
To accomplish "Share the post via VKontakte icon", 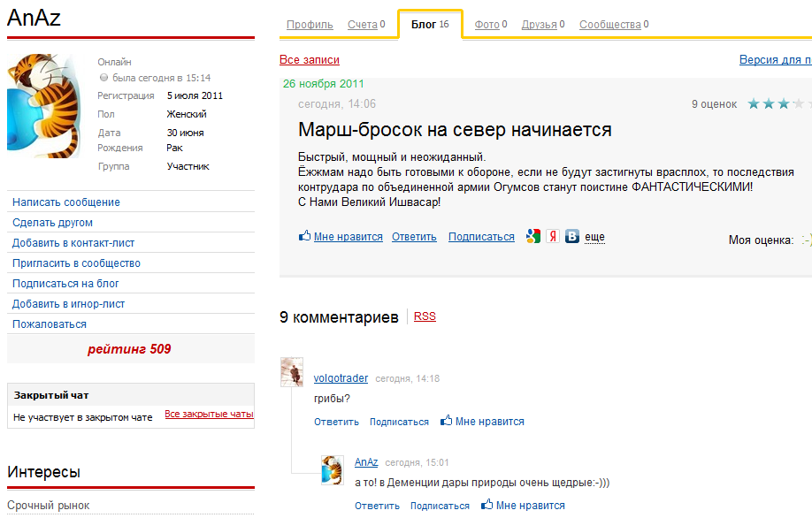I will (x=572, y=236).
